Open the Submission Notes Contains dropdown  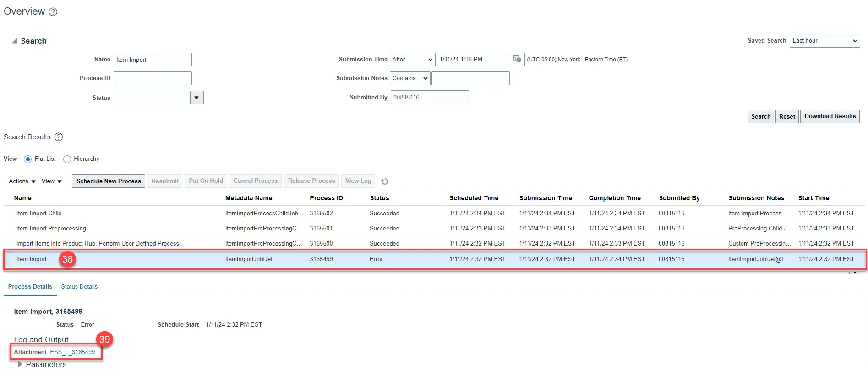(x=409, y=78)
